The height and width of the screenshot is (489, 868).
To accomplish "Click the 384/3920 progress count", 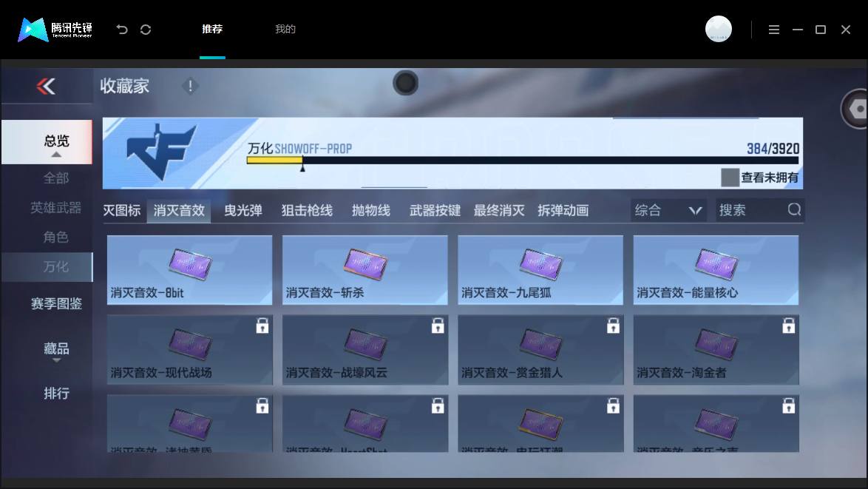I will 773,149.
